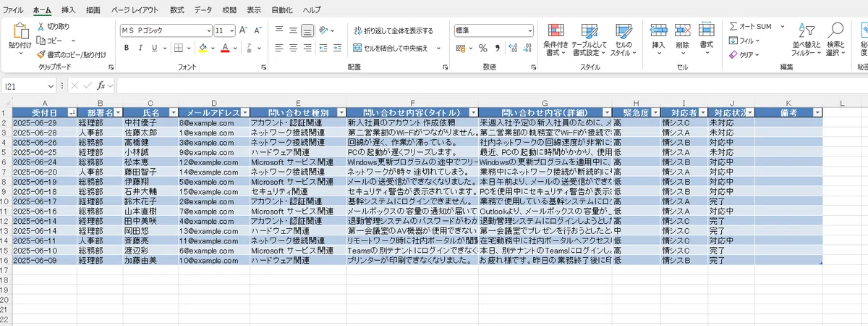Toggle Italic formatting
The image size is (868, 326).
click(140, 48)
